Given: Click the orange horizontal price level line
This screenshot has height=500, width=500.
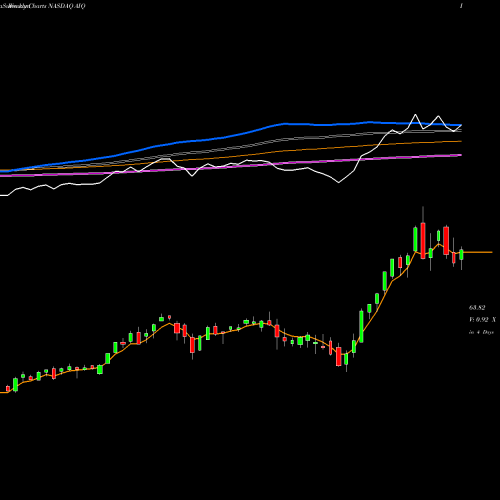Looking at the screenshot, I should tap(478, 252).
